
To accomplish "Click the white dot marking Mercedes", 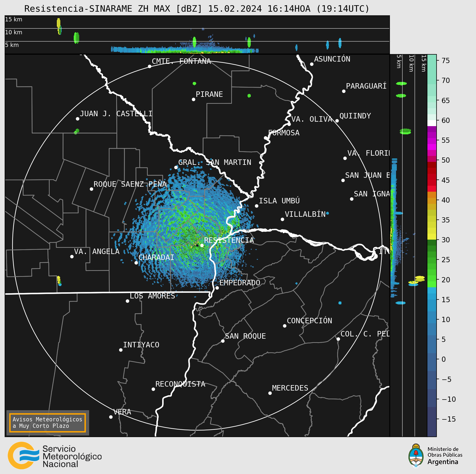I will [270, 393].
